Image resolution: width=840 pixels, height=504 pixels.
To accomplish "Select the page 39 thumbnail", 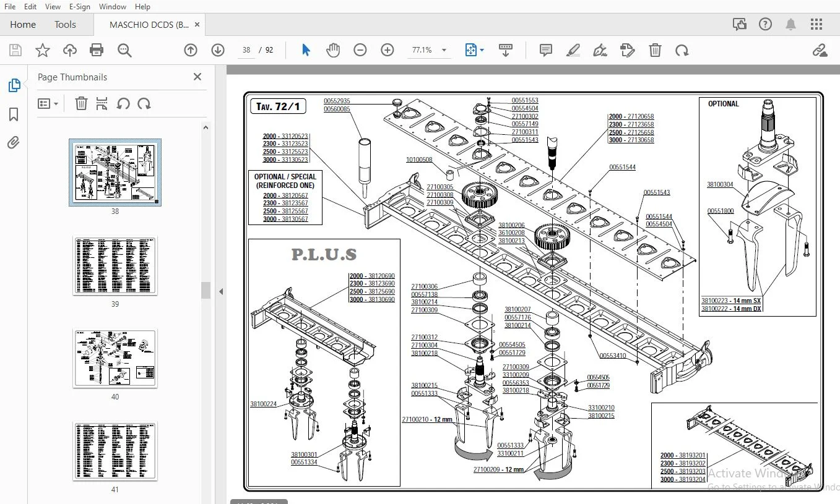I will pos(115,265).
